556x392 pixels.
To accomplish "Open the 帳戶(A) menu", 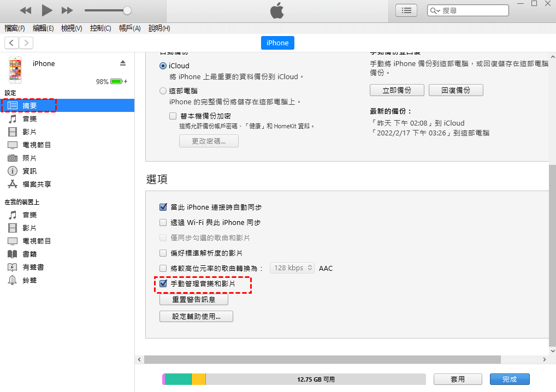I will click(129, 28).
